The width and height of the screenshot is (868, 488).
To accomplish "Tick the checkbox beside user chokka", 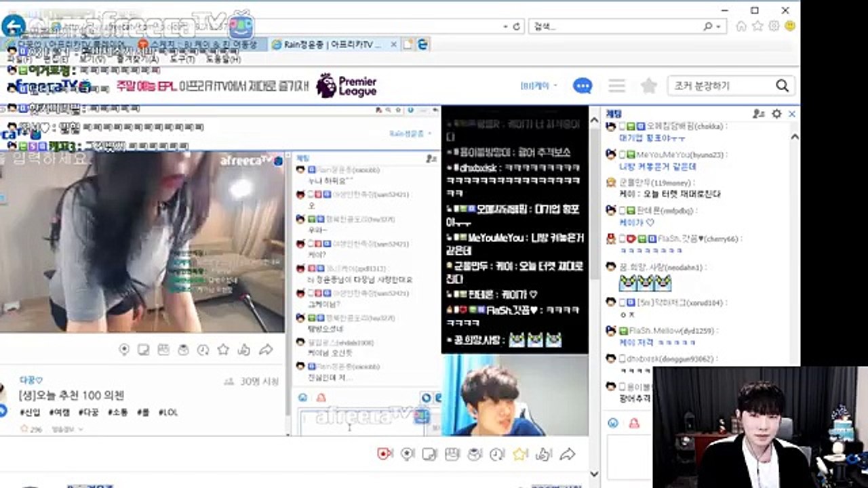I will (x=622, y=126).
